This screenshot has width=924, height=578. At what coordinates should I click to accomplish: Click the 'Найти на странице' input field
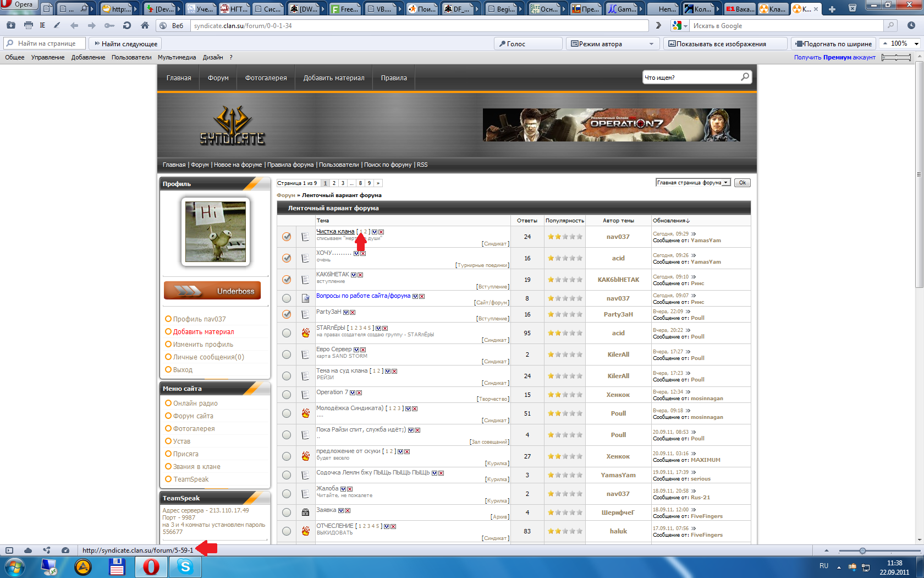[45, 43]
